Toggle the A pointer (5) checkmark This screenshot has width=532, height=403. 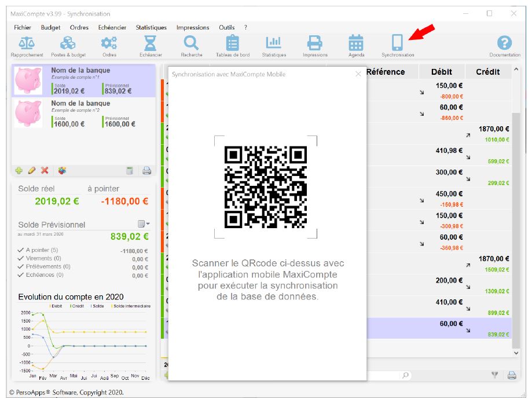coord(21,250)
